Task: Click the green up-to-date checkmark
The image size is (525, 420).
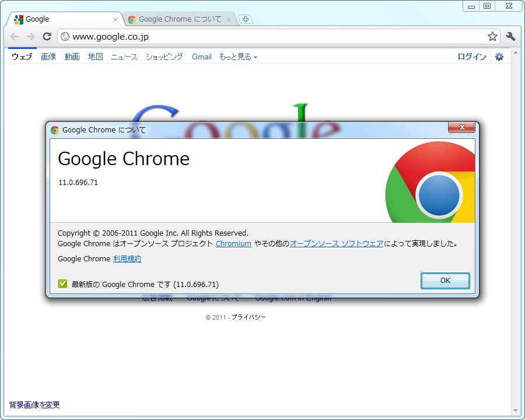Action: point(62,283)
